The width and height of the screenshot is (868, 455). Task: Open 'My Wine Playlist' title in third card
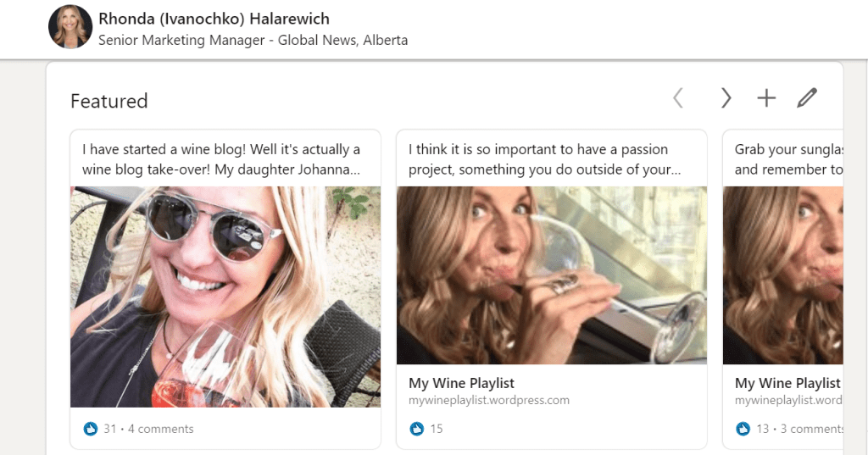(x=787, y=383)
